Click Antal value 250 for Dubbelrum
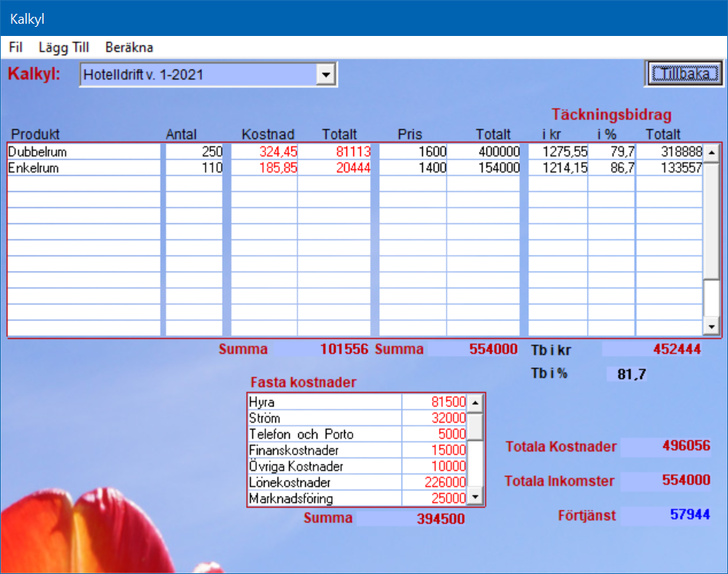Image resolution: width=728 pixels, height=574 pixels. 194,152
